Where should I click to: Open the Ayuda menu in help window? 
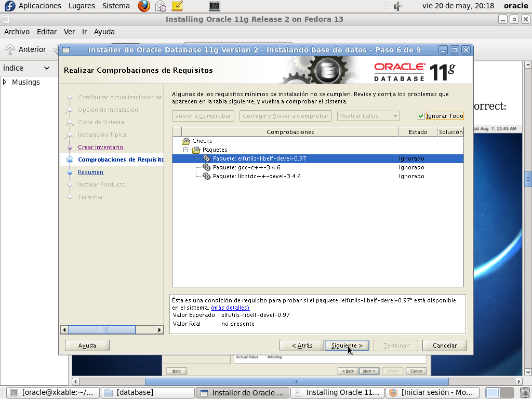point(104,32)
